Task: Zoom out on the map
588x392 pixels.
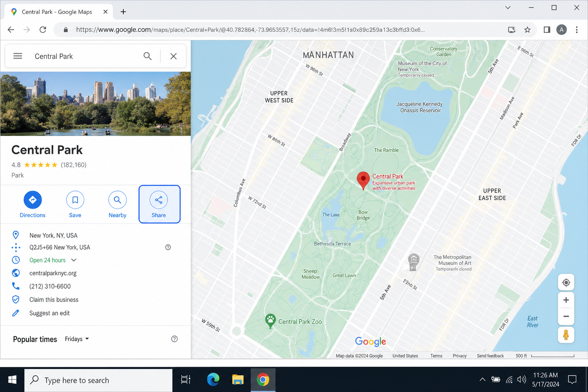Action: click(566, 316)
